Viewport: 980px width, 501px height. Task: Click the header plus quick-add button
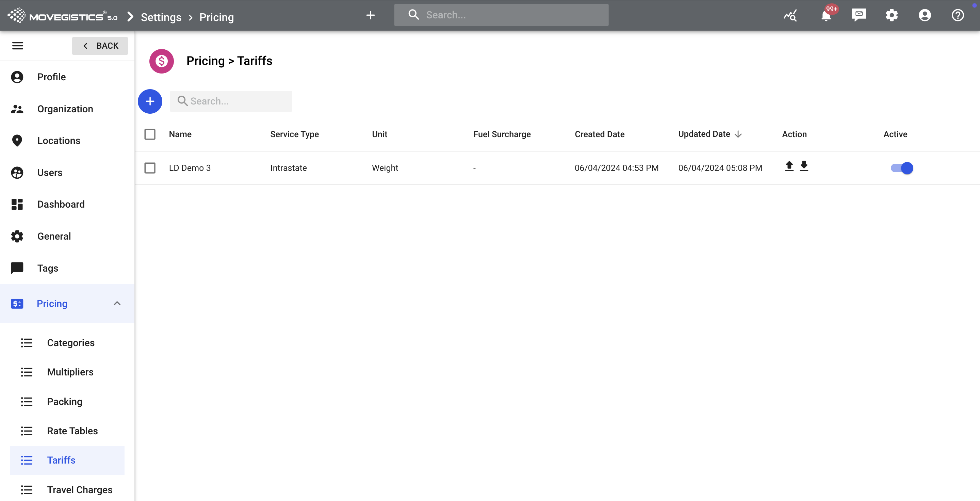pyautogui.click(x=370, y=15)
